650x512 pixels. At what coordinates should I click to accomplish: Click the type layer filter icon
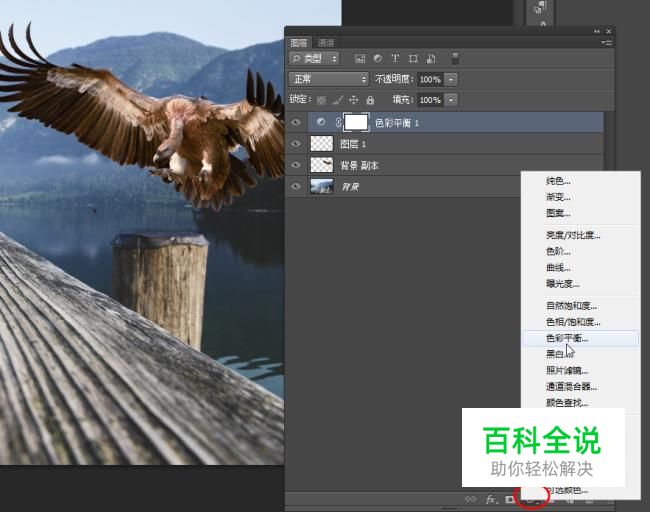[x=395, y=58]
